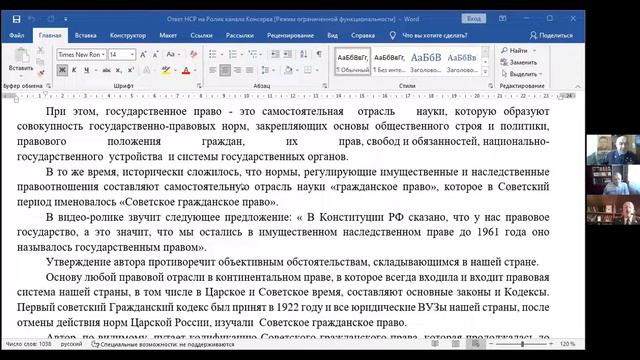Undo the last action in the title bar
The width and height of the screenshot is (640, 360).
(32, 19)
